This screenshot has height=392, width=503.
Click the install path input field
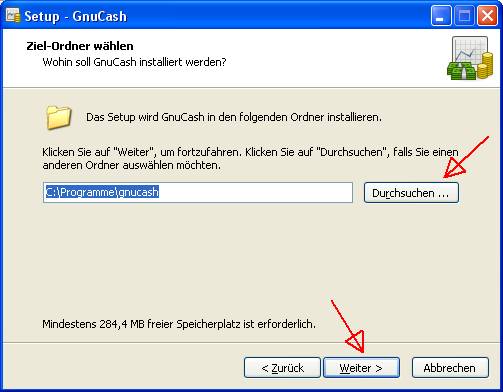(x=198, y=192)
